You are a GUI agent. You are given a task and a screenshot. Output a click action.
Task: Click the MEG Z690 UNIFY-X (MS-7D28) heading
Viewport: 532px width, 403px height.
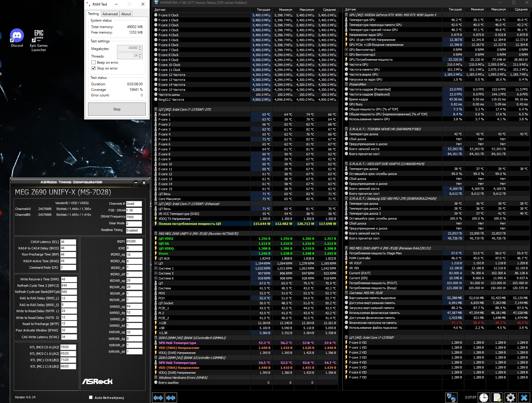(x=63, y=192)
